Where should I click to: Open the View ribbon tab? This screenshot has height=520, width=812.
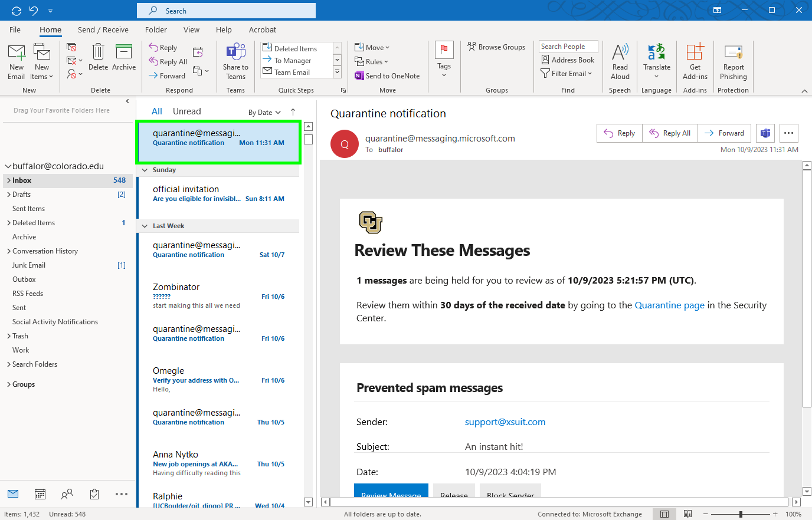[191, 29]
